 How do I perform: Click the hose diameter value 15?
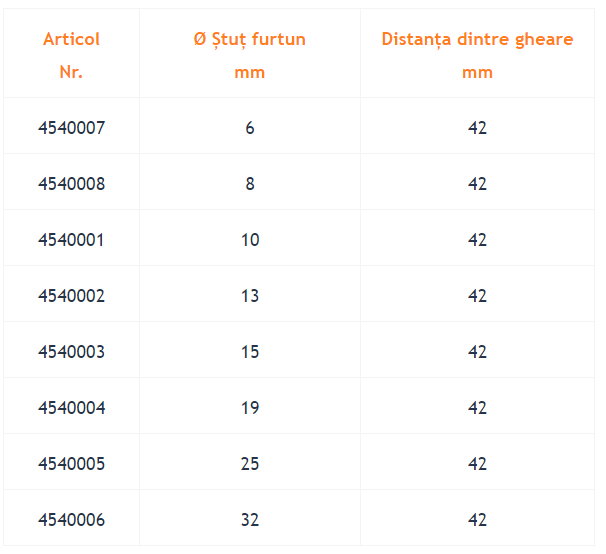(250, 352)
